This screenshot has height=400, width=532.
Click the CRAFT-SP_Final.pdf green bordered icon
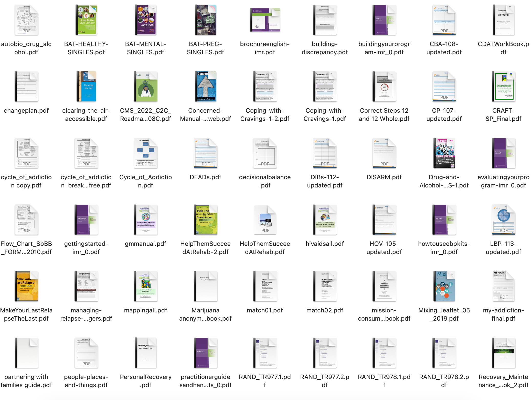(503, 87)
